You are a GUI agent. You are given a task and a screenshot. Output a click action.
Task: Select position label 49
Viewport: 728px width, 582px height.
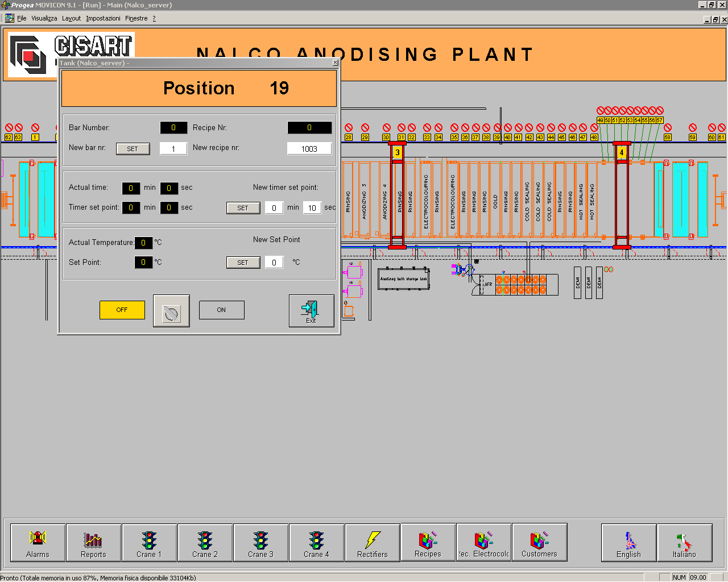pos(600,120)
